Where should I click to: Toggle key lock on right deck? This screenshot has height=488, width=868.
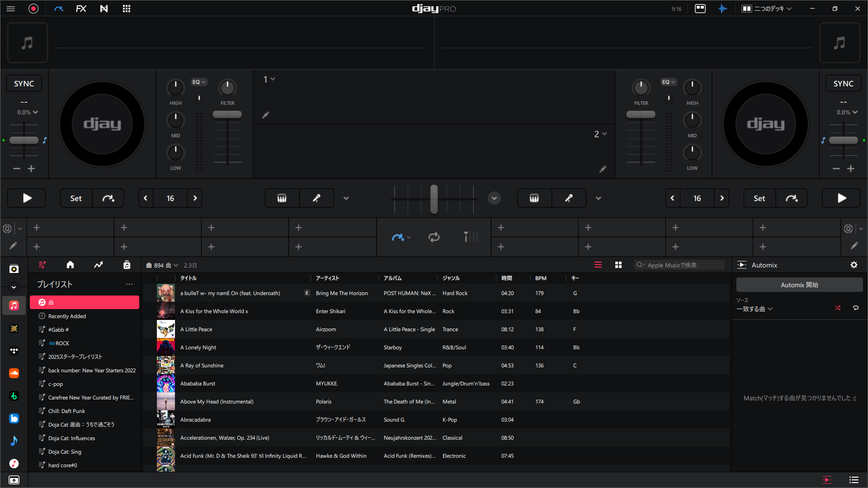tap(823, 140)
